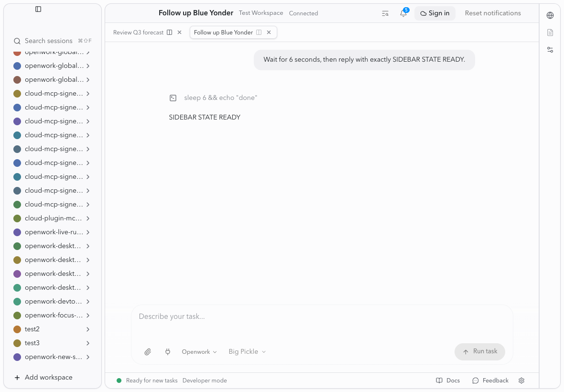Open the session search icon in the header
564x392 pixels.
(x=385, y=14)
